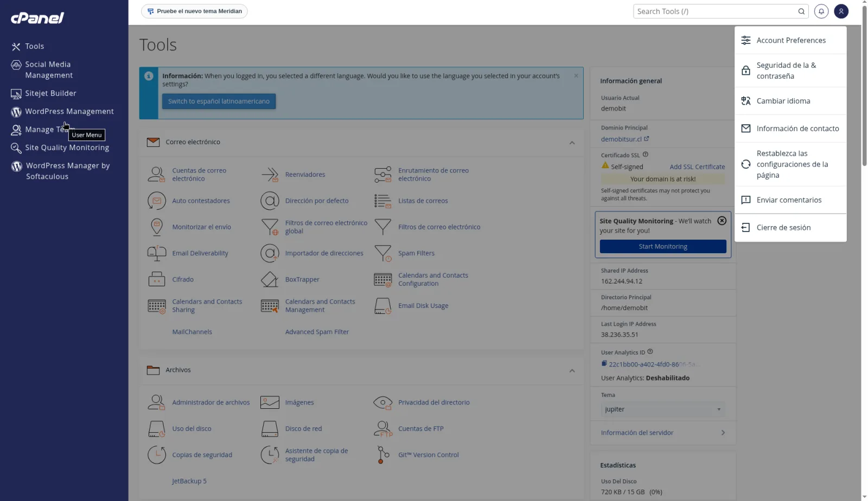Viewport: 868px width, 501px height.
Task: Click the Cifrado icon
Action: click(x=156, y=280)
